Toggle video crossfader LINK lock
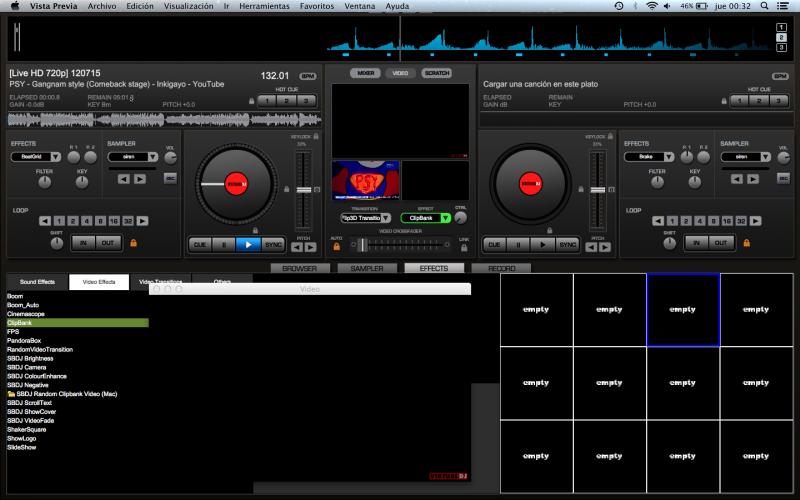The width and height of the screenshot is (800, 500). coord(464,248)
